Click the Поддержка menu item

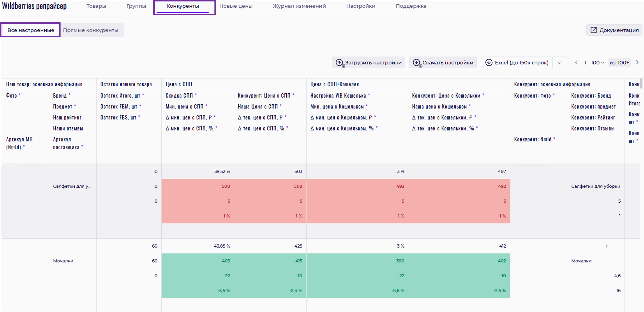[411, 6]
